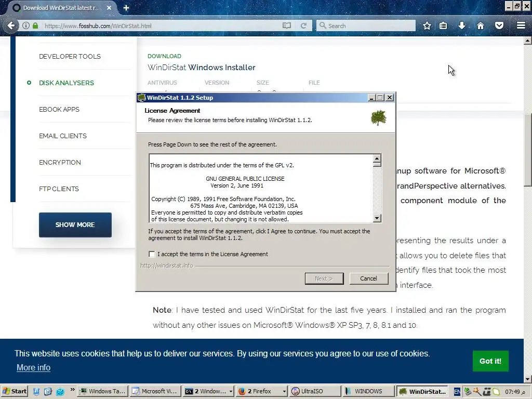The image size is (532, 399).
Task: Toggle reader view icon in address bar
Action: coord(287,26)
